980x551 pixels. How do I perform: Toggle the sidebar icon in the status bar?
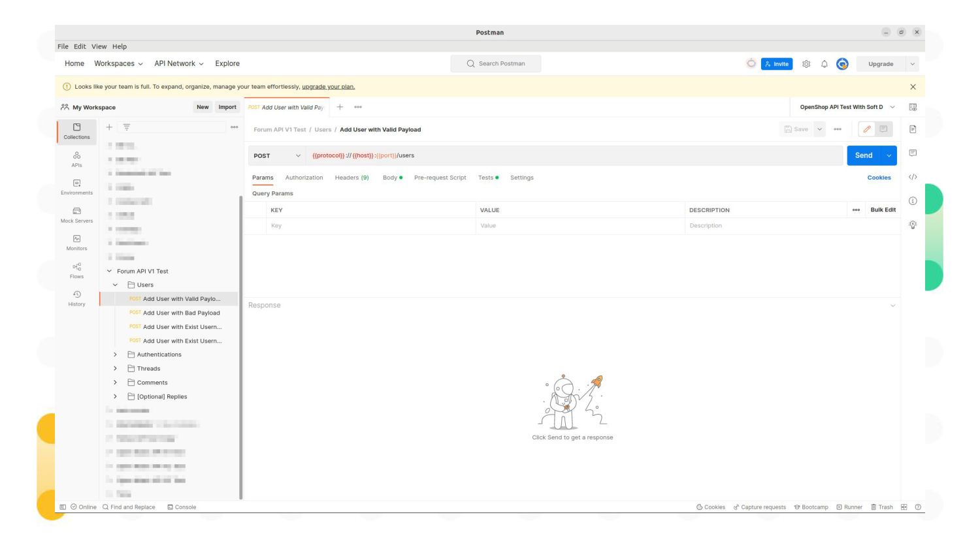point(63,507)
